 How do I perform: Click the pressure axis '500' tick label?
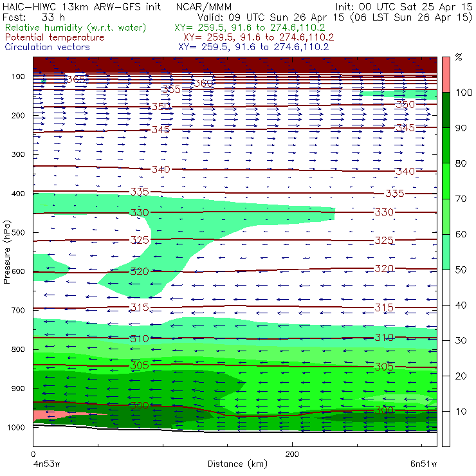pyautogui.click(x=18, y=233)
